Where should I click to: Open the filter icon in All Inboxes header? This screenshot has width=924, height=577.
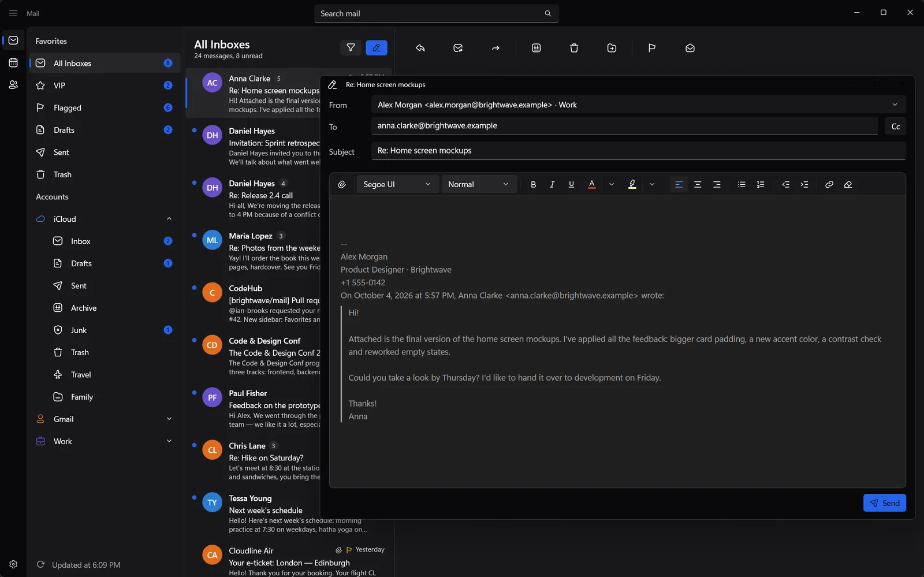[351, 48]
